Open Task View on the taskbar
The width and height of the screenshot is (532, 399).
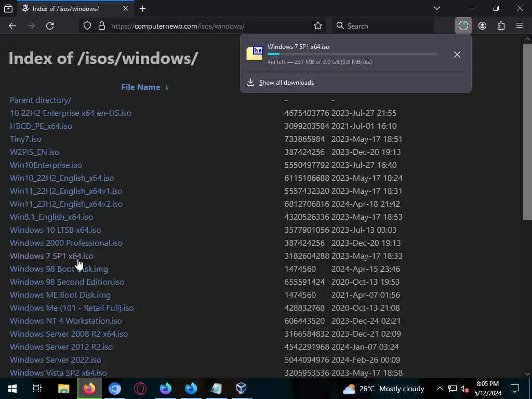pos(37,389)
